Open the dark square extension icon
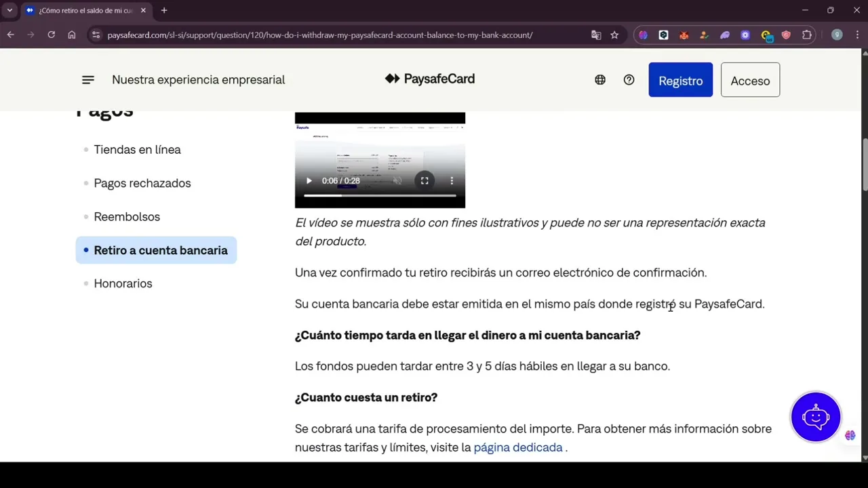Viewport: 868px width, 488px height. click(663, 35)
